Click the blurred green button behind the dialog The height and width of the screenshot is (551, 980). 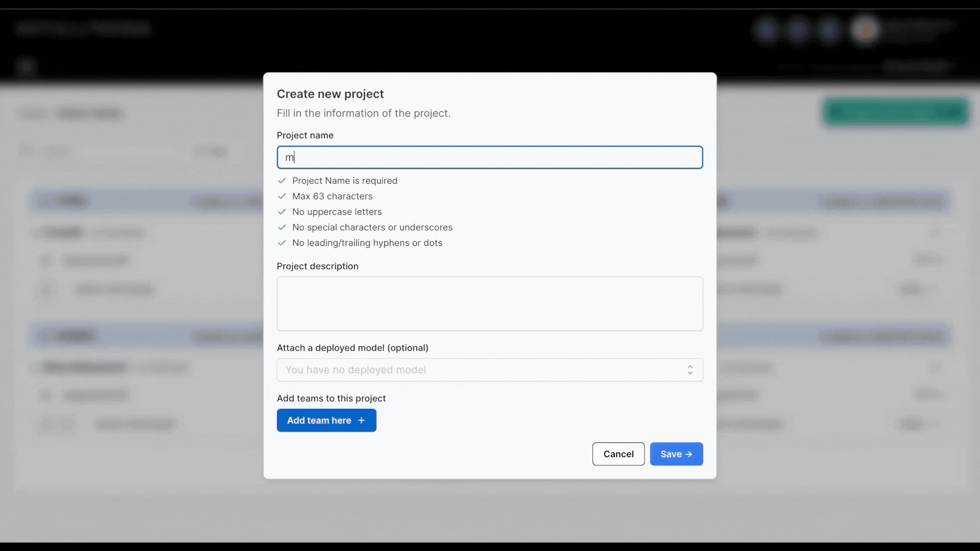896,112
